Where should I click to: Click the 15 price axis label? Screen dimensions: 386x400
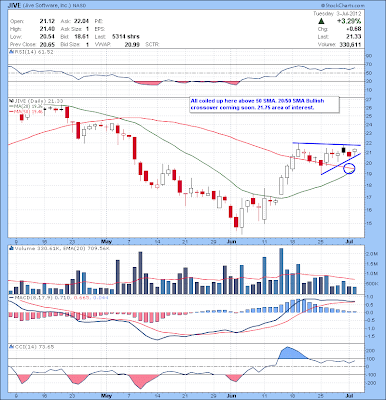[x=368, y=224]
